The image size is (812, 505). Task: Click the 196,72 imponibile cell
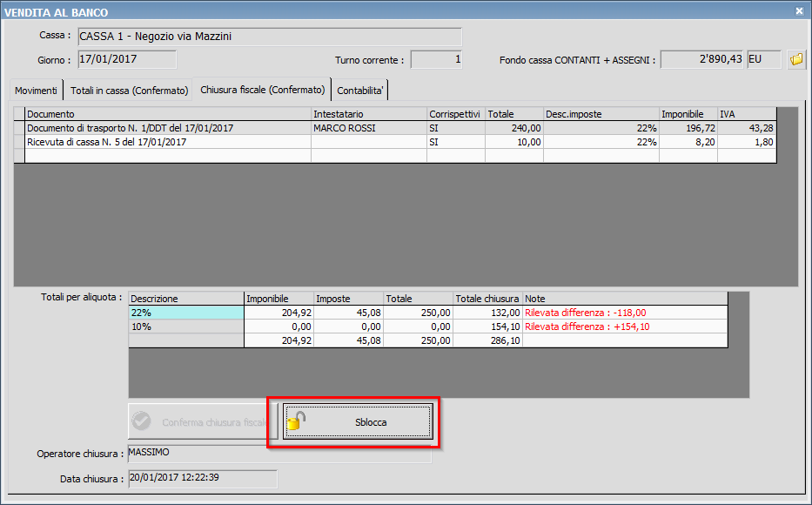688,128
